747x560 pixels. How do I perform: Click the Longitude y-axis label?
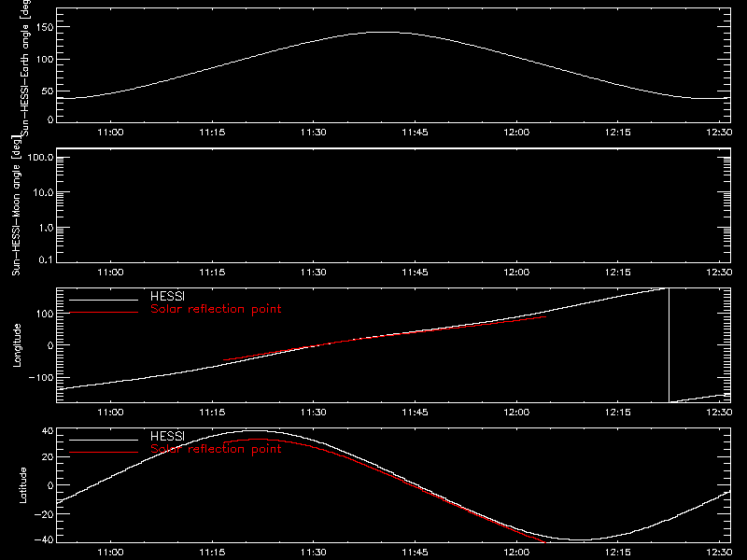17,345
